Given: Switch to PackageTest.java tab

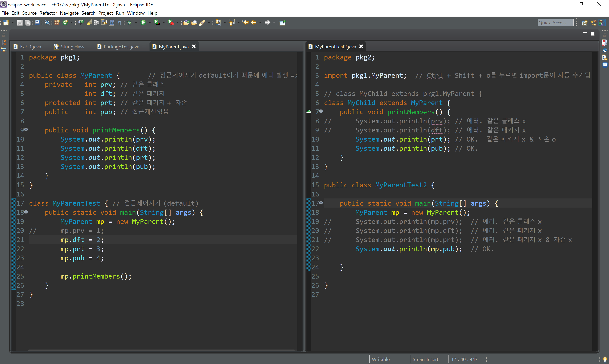Looking at the screenshot, I should coord(121,47).
